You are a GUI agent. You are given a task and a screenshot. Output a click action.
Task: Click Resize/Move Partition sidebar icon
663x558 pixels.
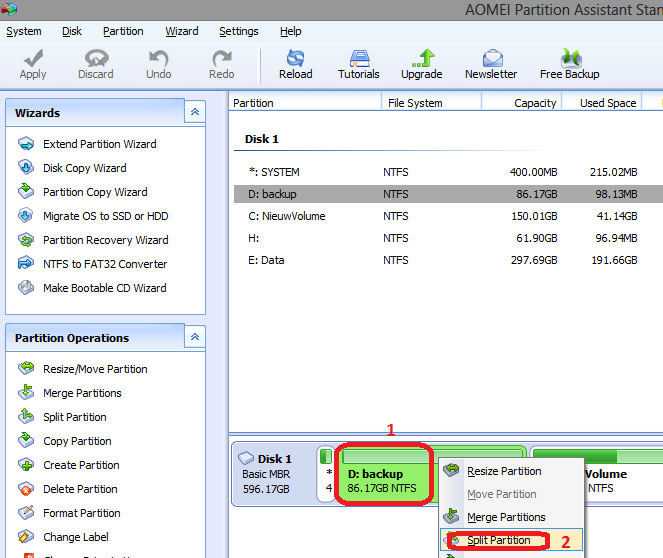[26, 369]
